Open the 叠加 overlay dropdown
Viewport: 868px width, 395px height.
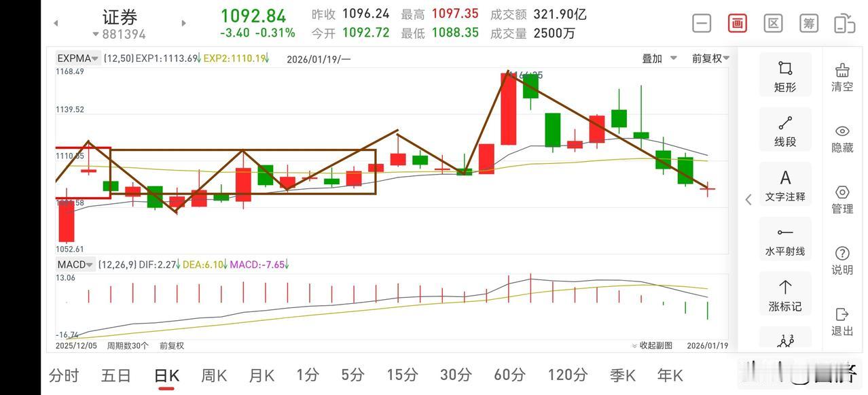[x=659, y=58]
